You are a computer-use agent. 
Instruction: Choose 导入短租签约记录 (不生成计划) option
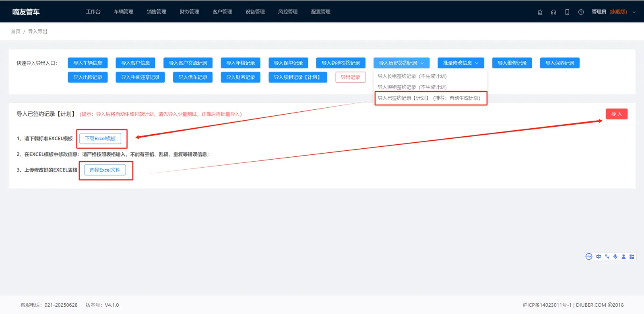[431, 87]
